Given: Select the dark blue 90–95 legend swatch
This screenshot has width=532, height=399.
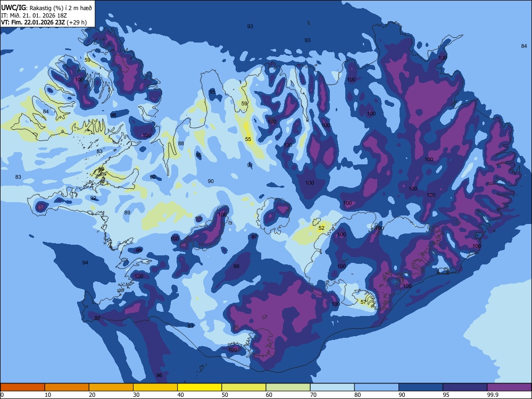Looking at the screenshot, I should [x=421, y=387].
